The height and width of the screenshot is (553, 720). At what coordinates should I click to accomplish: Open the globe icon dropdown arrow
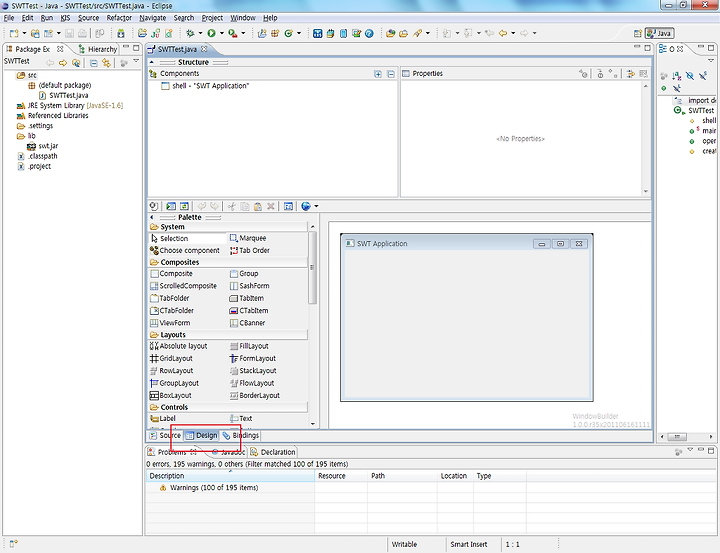click(316, 206)
